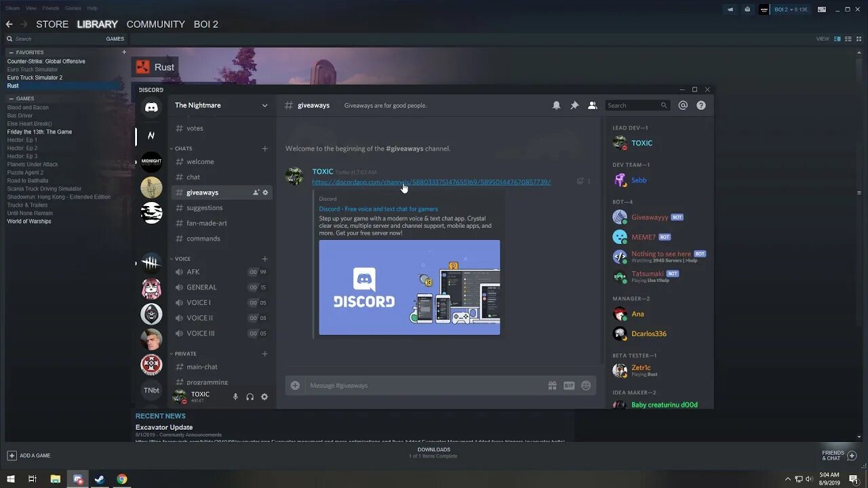868x488 pixels.
Task: Add a channel to VOICE category
Action: [264, 259]
